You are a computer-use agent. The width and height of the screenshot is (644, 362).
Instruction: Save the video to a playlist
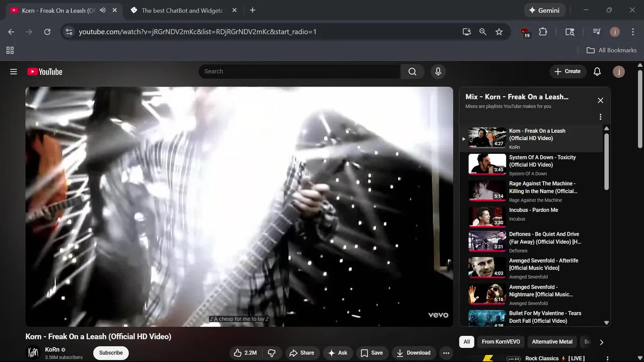(x=372, y=353)
